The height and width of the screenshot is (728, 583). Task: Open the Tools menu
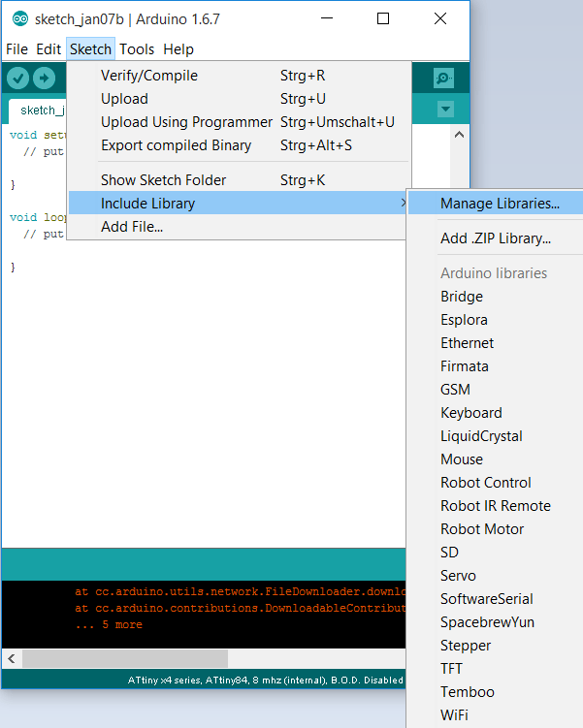point(137,49)
